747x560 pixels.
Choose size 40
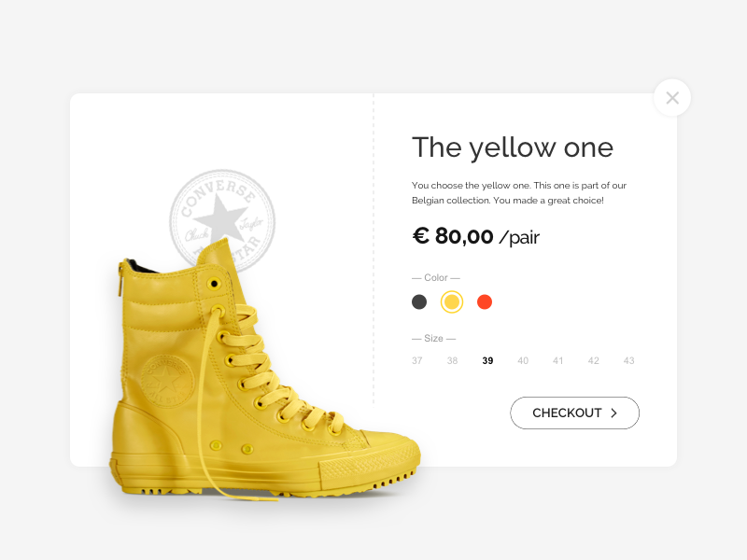coord(523,360)
